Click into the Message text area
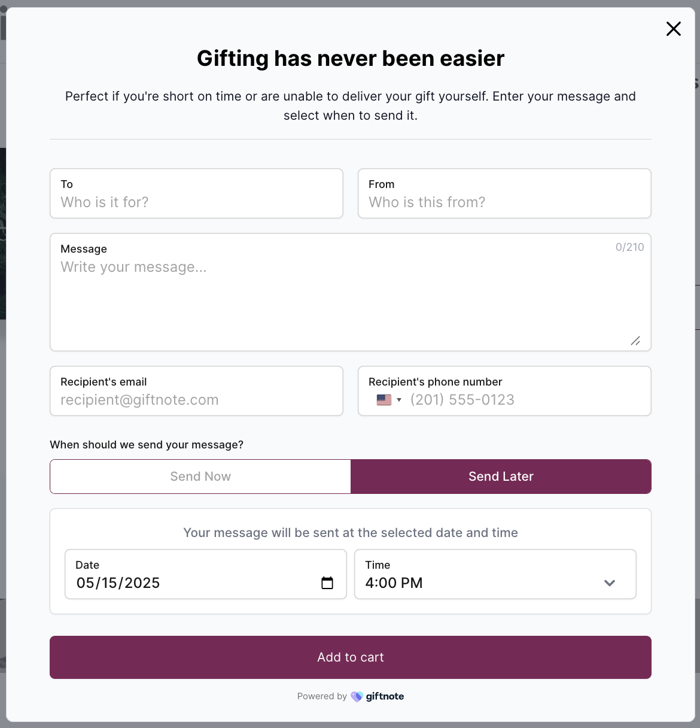Image resolution: width=700 pixels, height=728 pixels. point(351,292)
